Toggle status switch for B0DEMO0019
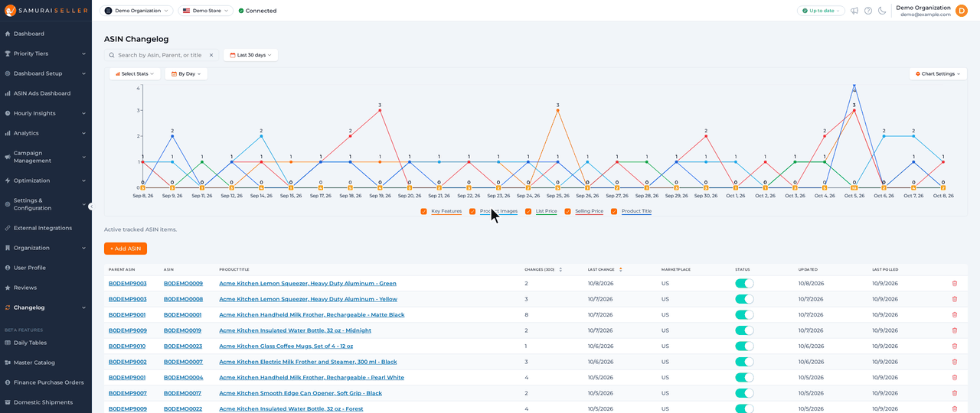This screenshot has height=413, width=980. pos(744,330)
